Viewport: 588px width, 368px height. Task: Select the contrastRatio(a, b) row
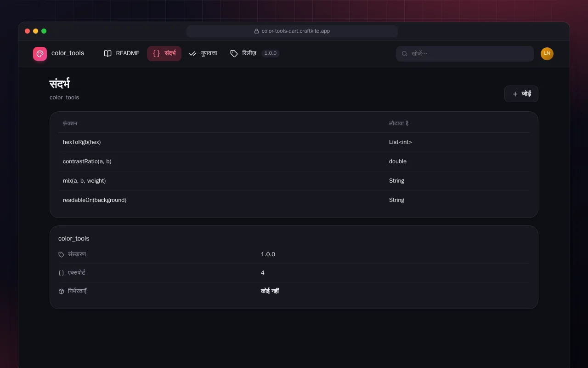click(294, 161)
